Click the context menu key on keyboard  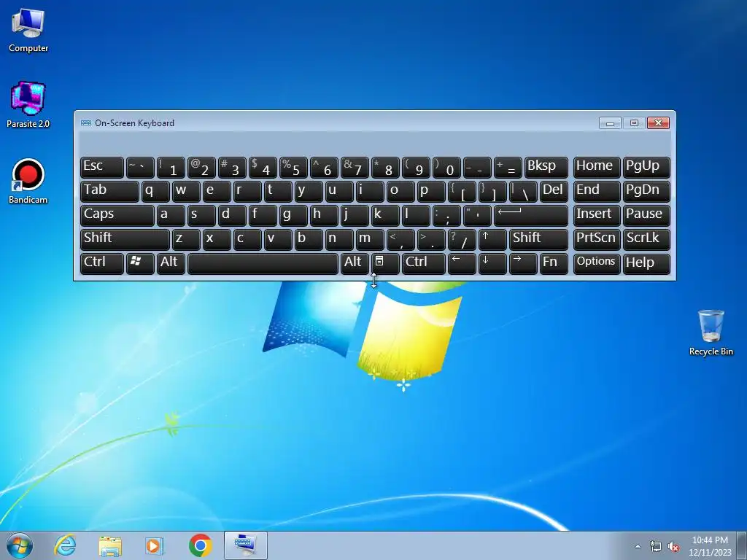[385, 264]
